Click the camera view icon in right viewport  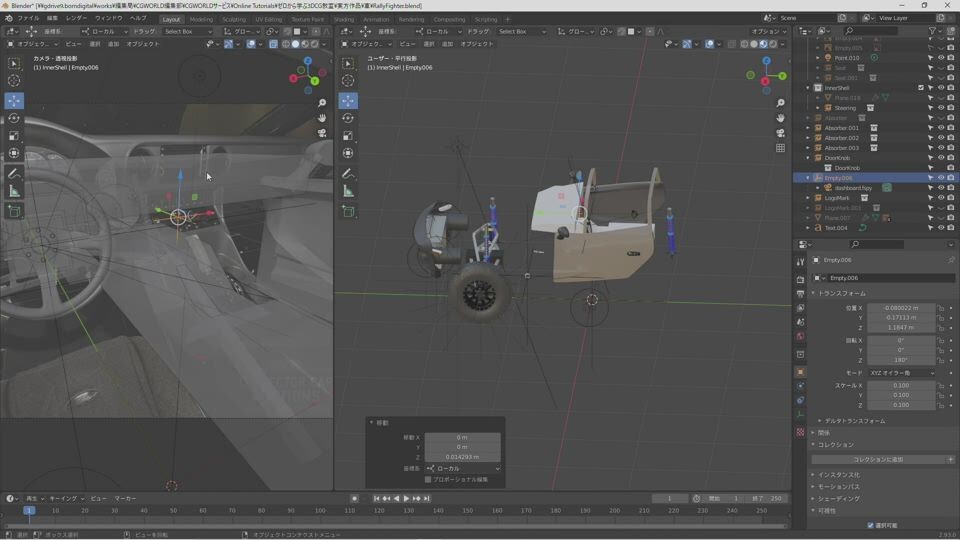pyautogui.click(x=780, y=132)
